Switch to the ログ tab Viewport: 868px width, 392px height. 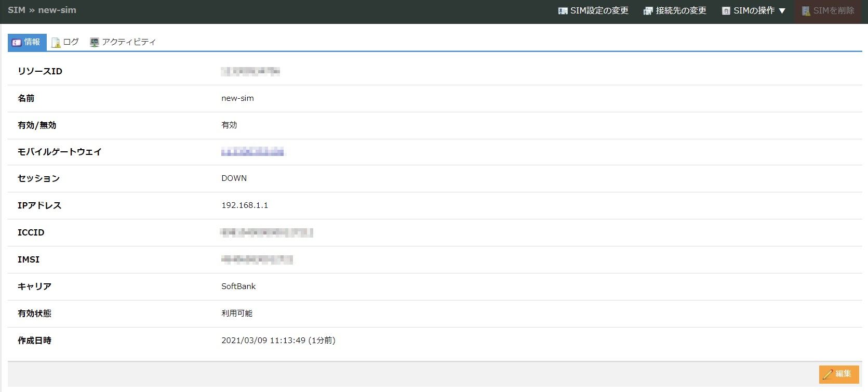(71, 42)
